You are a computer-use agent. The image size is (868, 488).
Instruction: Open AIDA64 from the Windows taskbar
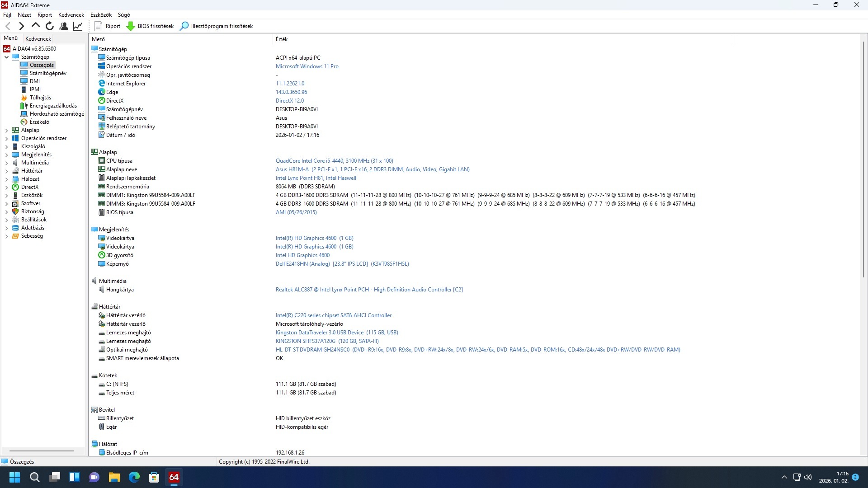click(174, 477)
